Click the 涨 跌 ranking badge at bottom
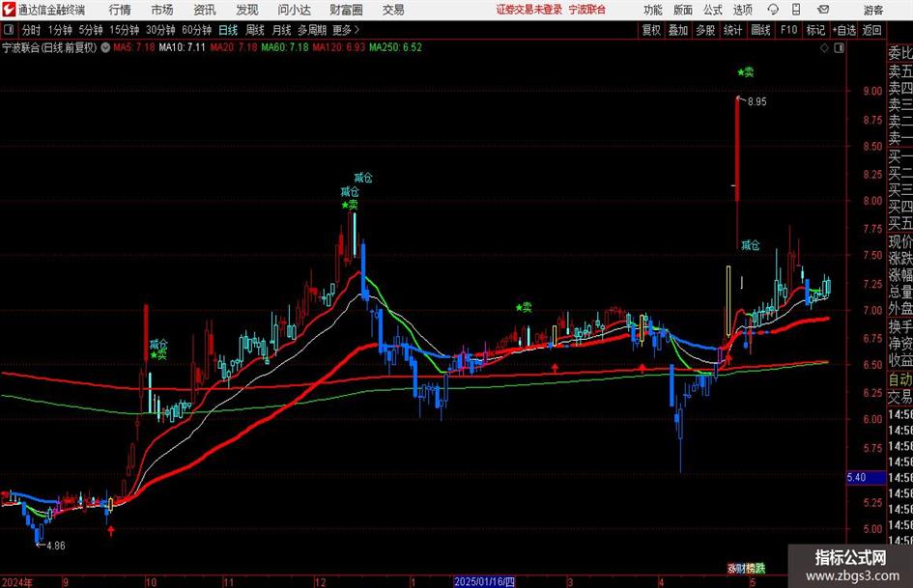Image resolution: width=913 pixels, height=588 pixels. click(747, 568)
